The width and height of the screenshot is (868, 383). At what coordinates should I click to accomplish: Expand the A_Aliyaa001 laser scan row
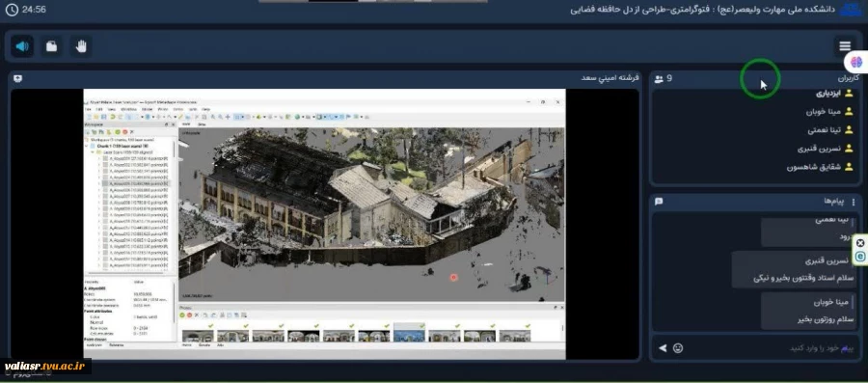(x=98, y=158)
